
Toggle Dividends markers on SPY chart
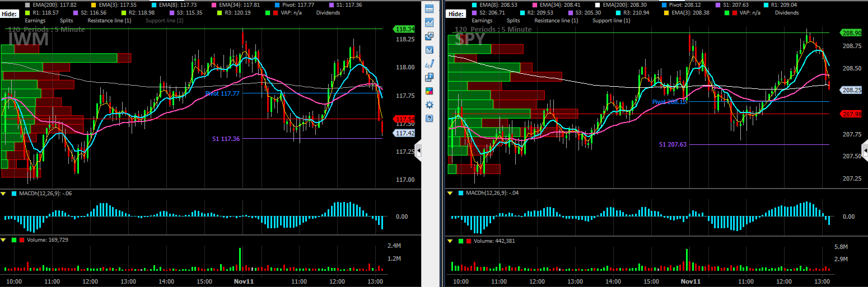(x=787, y=12)
